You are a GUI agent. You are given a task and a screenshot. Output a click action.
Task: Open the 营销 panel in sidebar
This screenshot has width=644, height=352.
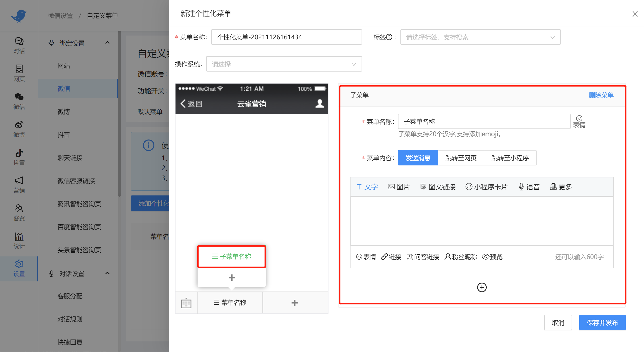point(19,185)
